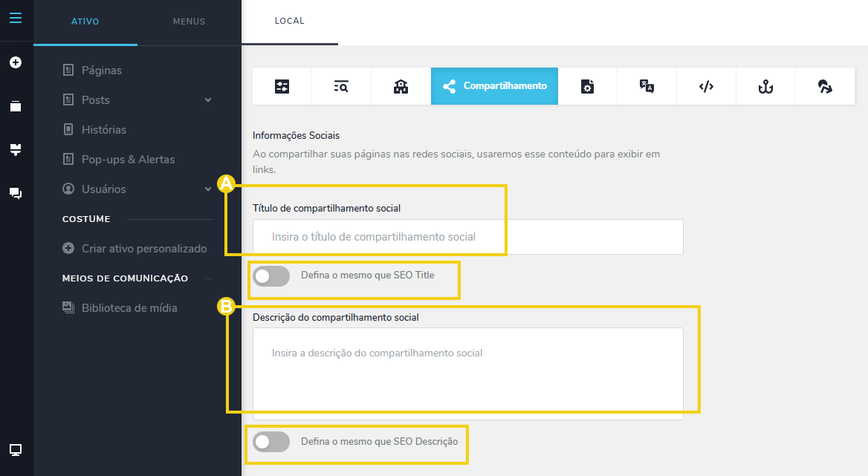
Task: Open Histórias in the sidebar
Action: [104, 129]
